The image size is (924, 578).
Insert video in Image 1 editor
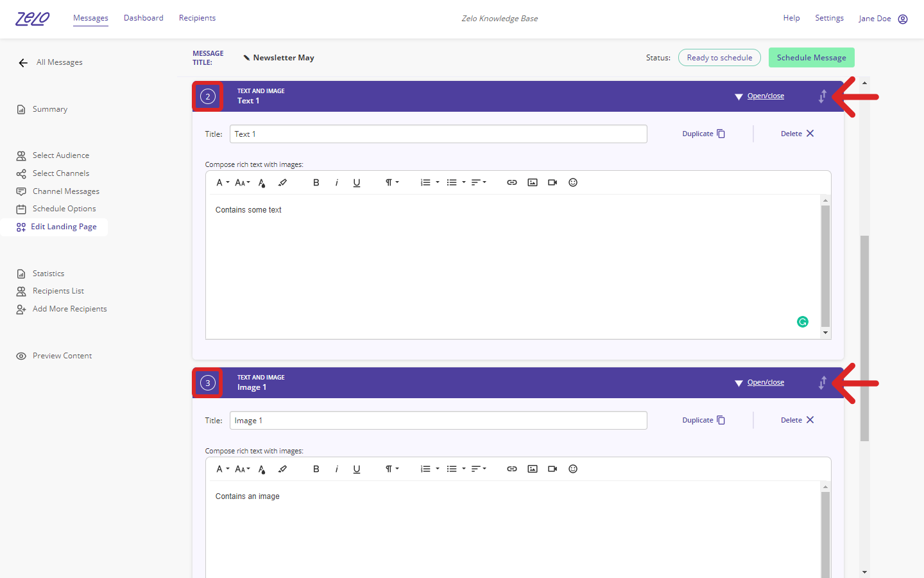pyautogui.click(x=552, y=469)
